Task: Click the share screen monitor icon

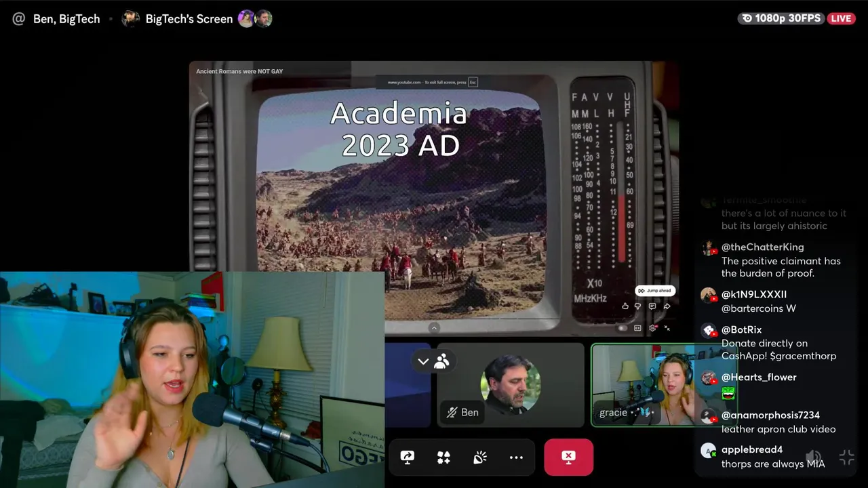Action: pyautogui.click(x=408, y=457)
